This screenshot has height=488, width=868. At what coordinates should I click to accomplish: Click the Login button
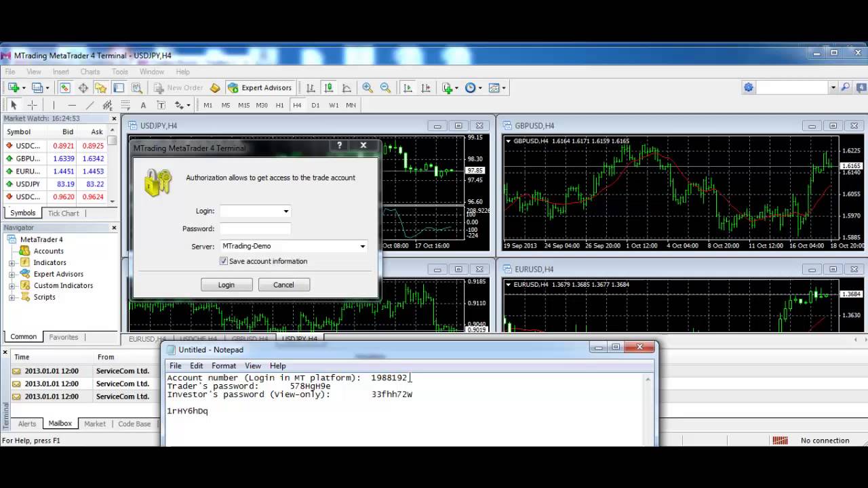click(x=226, y=285)
